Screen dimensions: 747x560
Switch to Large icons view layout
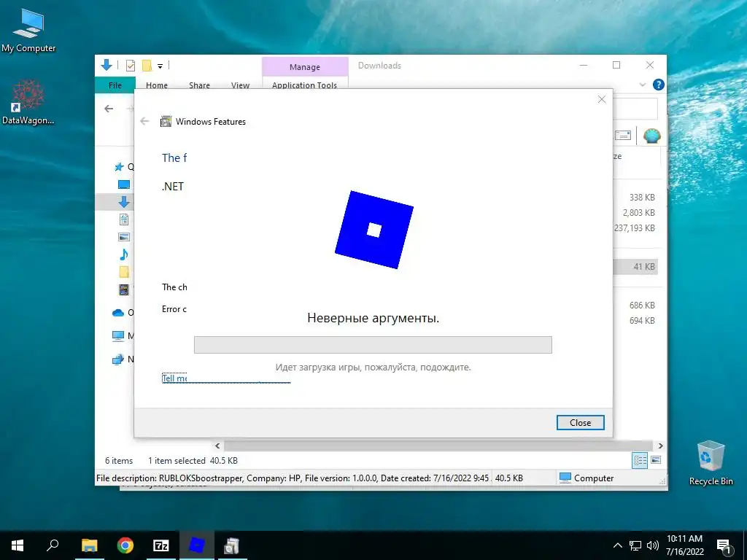click(656, 460)
